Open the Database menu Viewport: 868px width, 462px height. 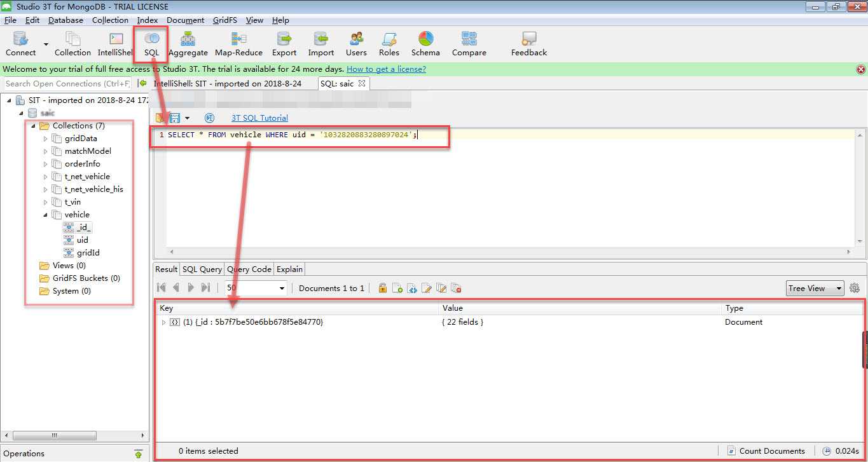(65, 20)
